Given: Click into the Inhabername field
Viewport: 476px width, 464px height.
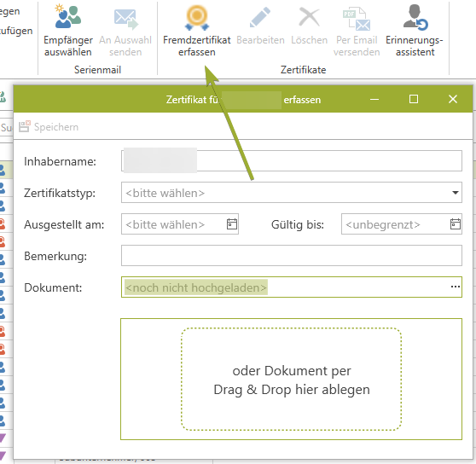Looking at the screenshot, I should tap(292, 161).
